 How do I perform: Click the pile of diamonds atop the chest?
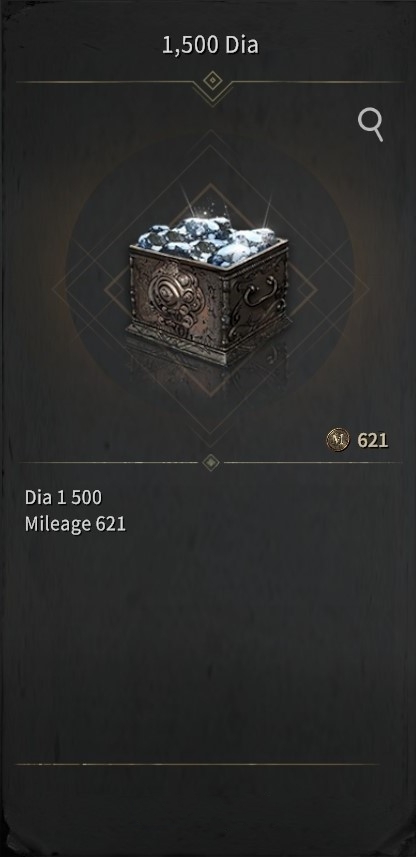208,239
